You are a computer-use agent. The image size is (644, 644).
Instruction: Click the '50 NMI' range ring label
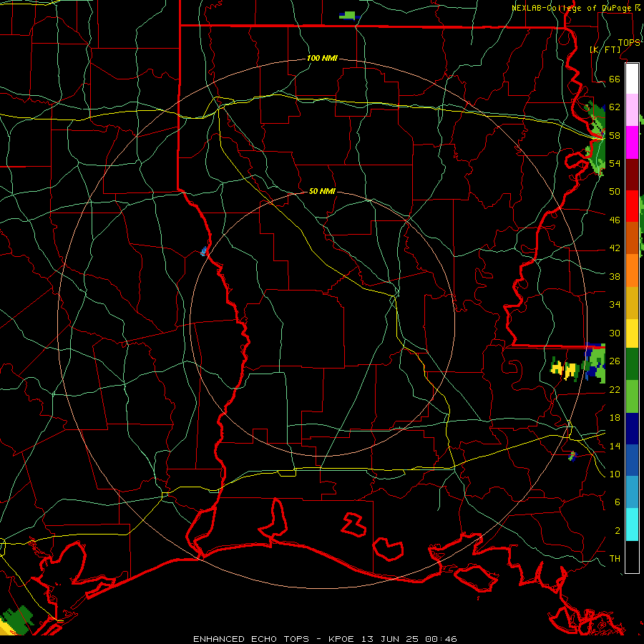[x=322, y=191]
